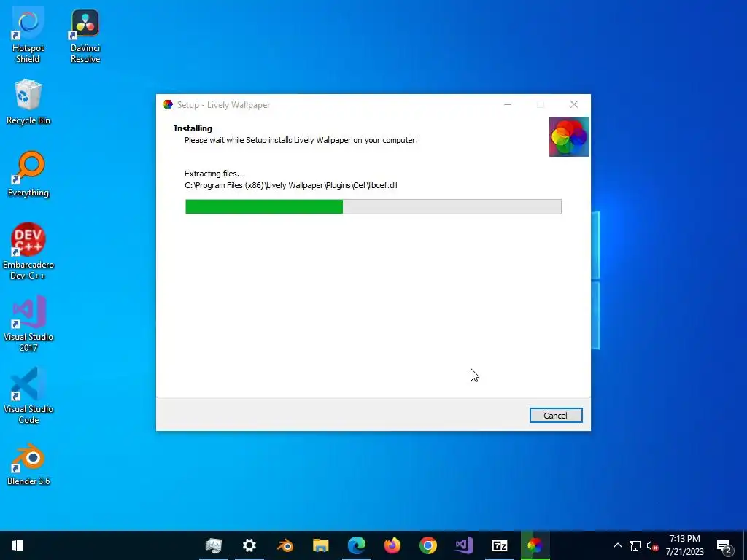
Task: Open Blender from the taskbar
Action: click(x=285, y=545)
